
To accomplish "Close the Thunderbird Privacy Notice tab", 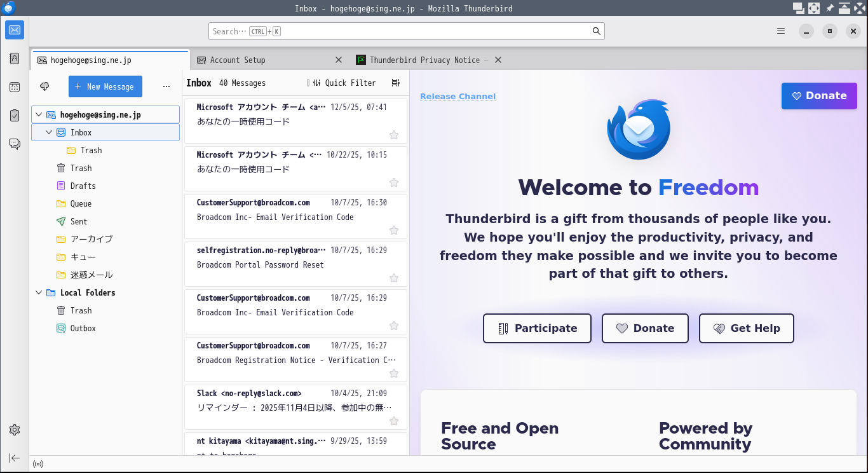I will [498, 60].
